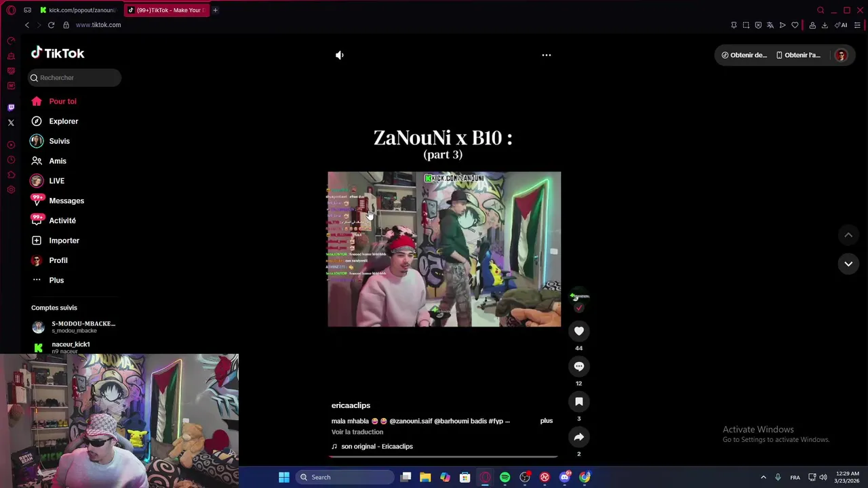Like the video with heart icon
Screen dimensions: 868x488
tap(579, 331)
